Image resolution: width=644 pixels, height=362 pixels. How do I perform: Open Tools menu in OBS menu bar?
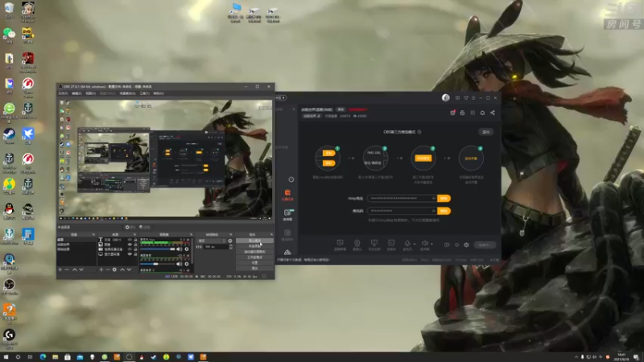point(144,93)
